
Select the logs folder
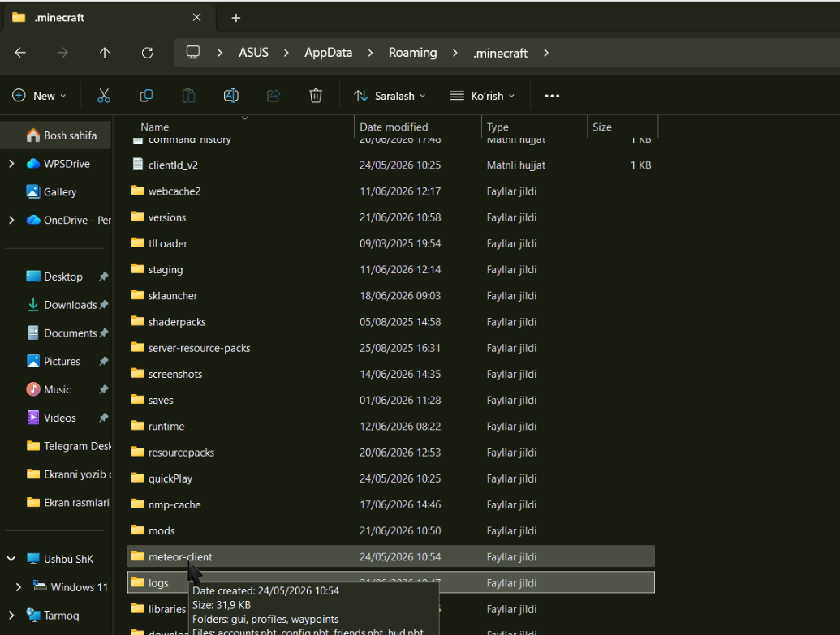tap(391, 582)
